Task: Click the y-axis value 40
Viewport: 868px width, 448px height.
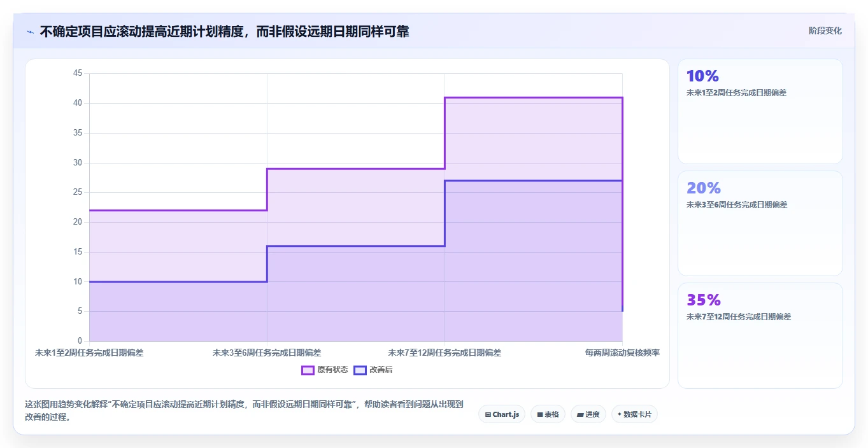Action: pos(78,103)
